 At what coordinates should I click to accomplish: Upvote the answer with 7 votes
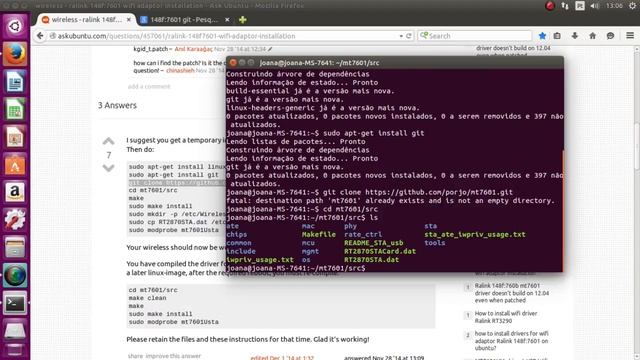coord(108,142)
